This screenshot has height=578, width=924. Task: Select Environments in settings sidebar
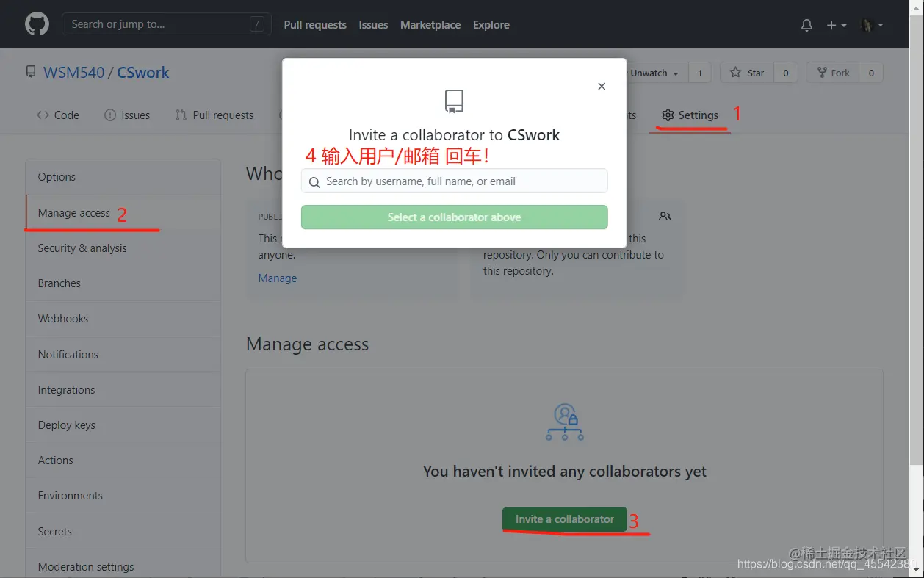[123, 496]
